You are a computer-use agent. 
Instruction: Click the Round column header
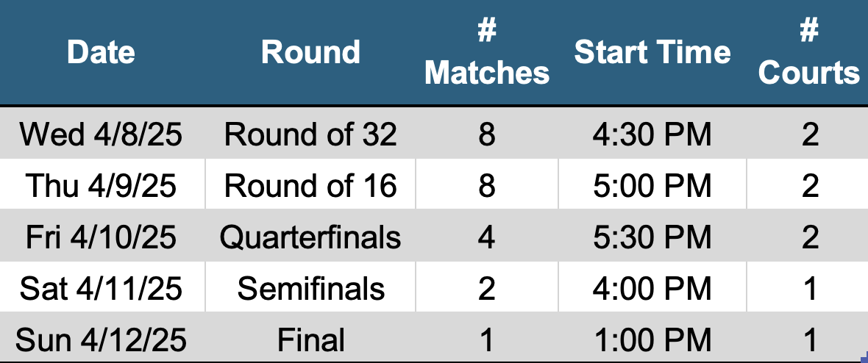(310, 52)
